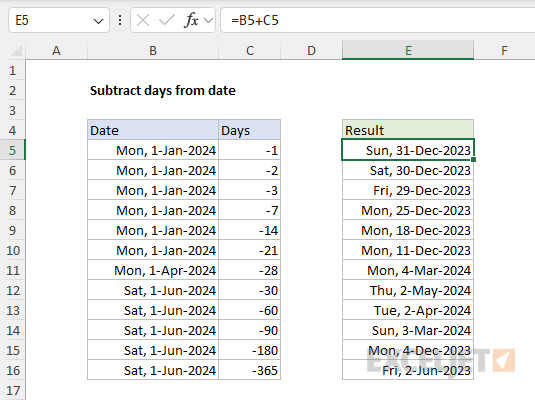Select Days cell with -180
The image size is (535, 400).
tap(250, 350)
